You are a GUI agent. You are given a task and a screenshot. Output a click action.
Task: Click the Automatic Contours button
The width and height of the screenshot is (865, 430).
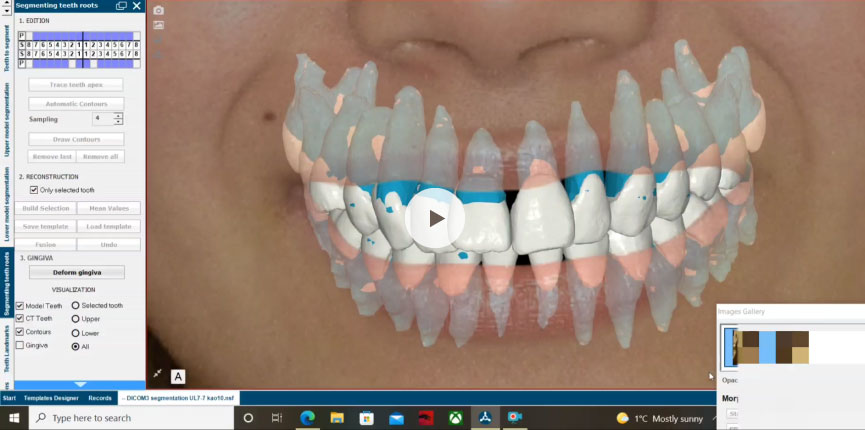coord(76,104)
